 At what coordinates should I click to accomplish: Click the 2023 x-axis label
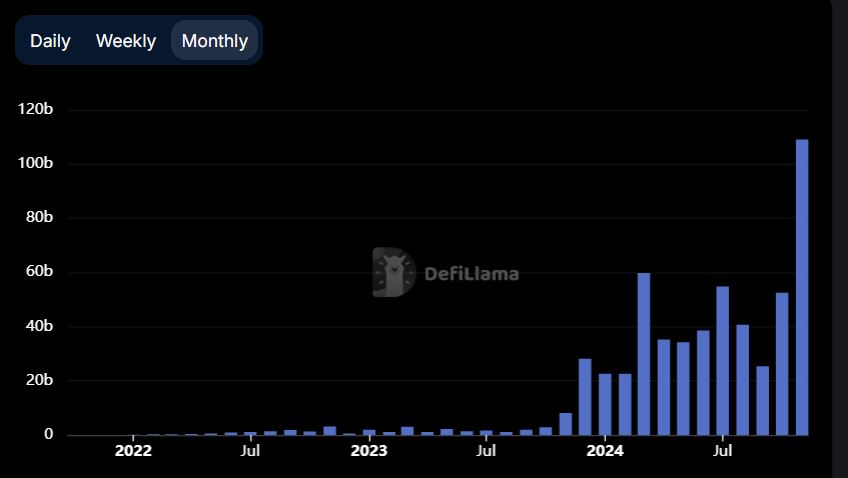point(369,451)
